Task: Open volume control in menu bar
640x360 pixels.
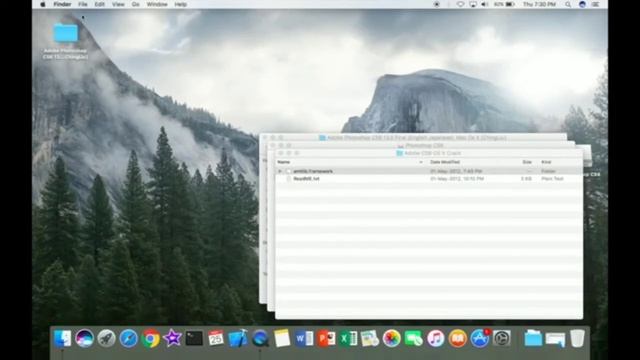Action: [485, 4]
